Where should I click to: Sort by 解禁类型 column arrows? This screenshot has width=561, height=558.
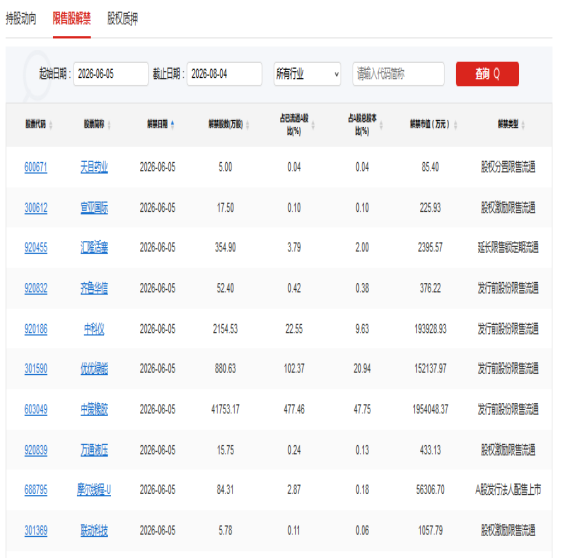tap(523, 125)
